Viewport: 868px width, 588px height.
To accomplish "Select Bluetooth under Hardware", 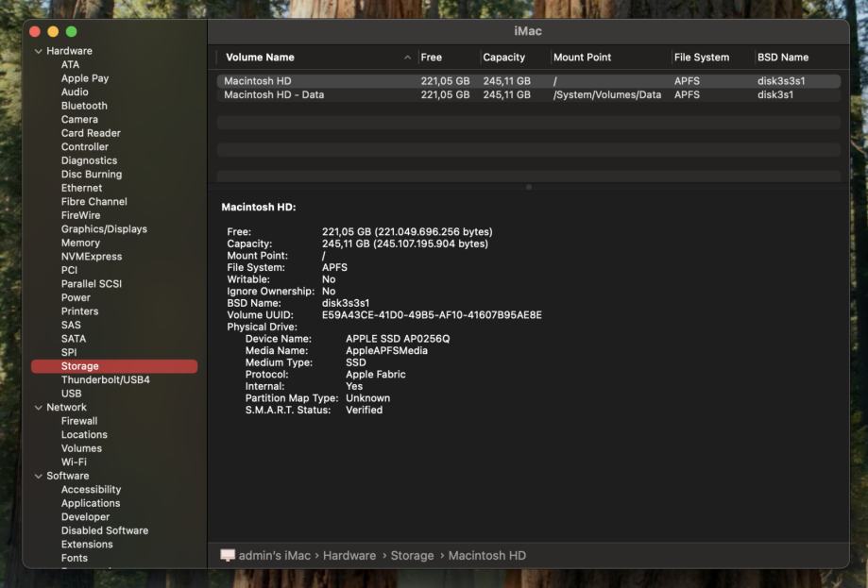I will point(84,106).
